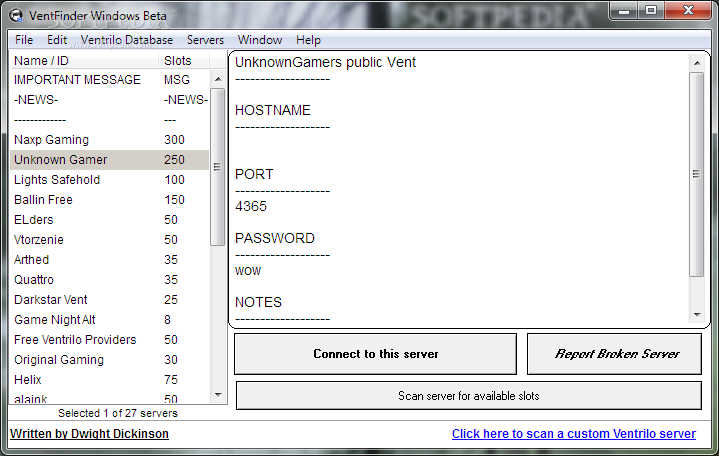Screen dimensions: 719x456
Task: Select the IMPORTANT MESSAGE row
Action: coord(109,80)
